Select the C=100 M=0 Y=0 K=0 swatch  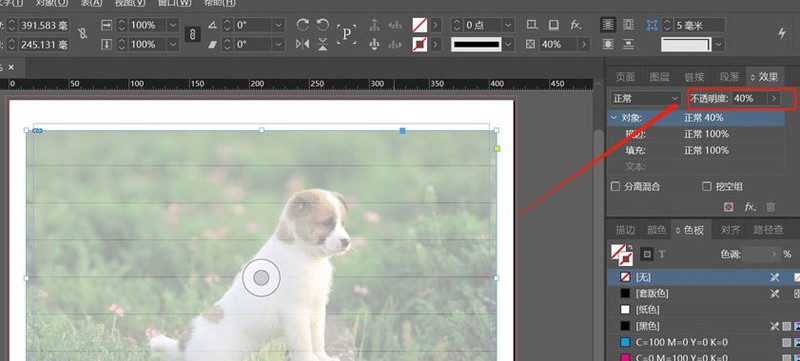703,342
